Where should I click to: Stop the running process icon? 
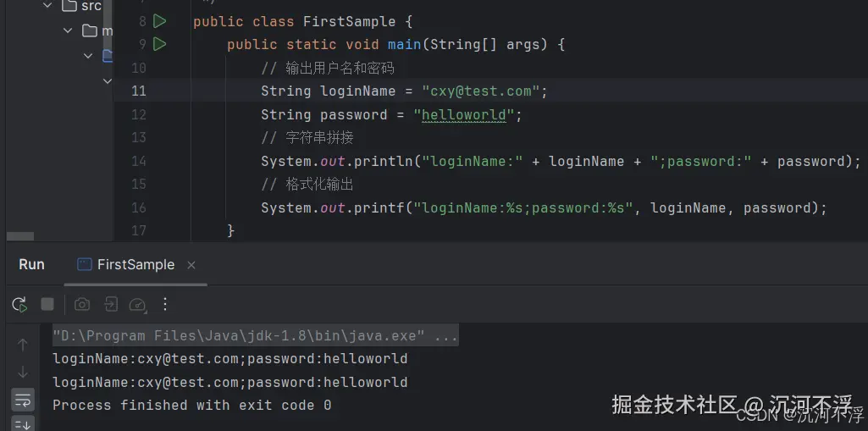(47, 304)
